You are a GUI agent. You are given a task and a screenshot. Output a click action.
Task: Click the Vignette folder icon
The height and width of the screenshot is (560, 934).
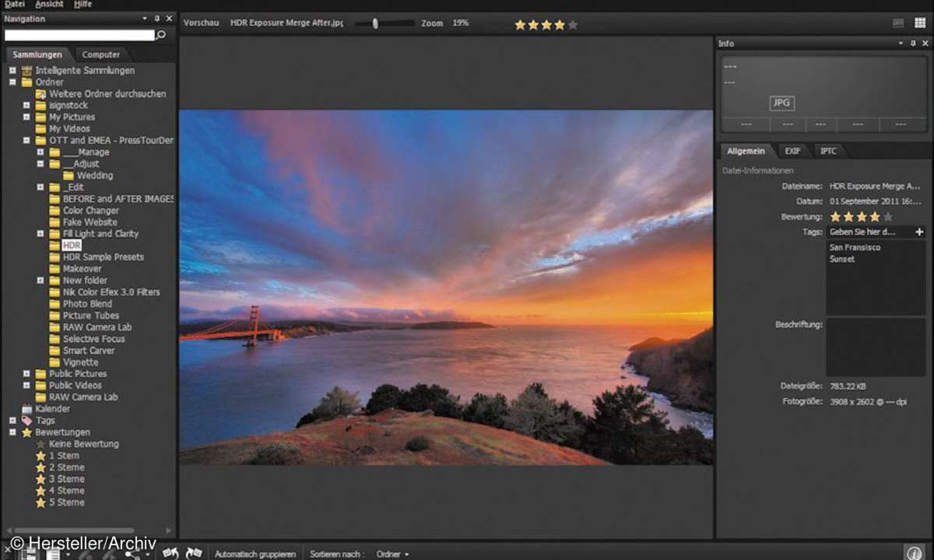click(x=55, y=362)
